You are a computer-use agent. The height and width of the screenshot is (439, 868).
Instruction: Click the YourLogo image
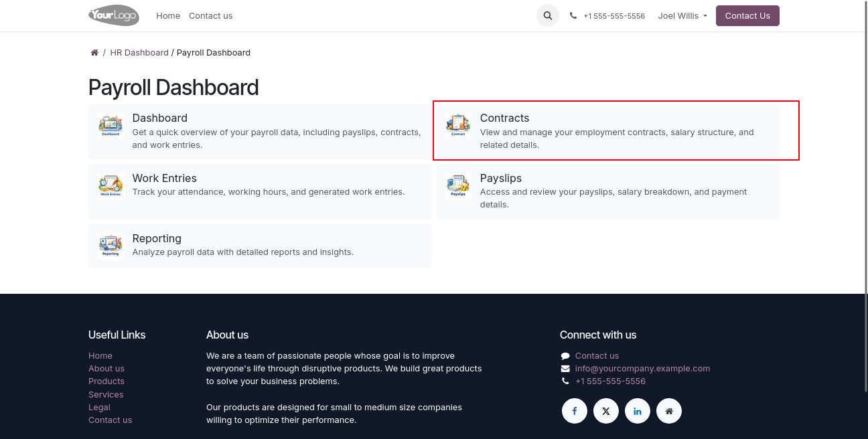pyautogui.click(x=114, y=15)
